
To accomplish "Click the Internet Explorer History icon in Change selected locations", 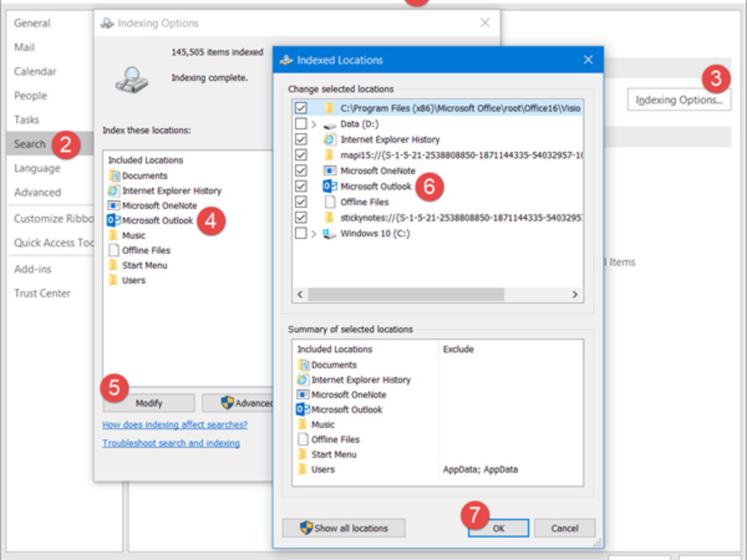I will 329,139.
